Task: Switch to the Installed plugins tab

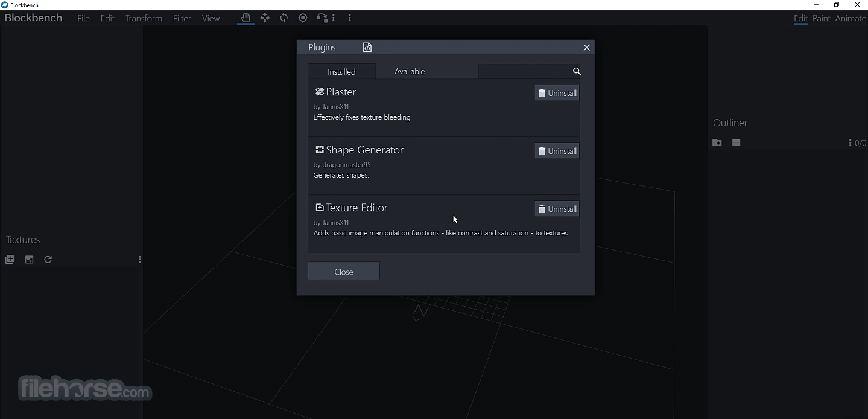Action: (341, 71)
